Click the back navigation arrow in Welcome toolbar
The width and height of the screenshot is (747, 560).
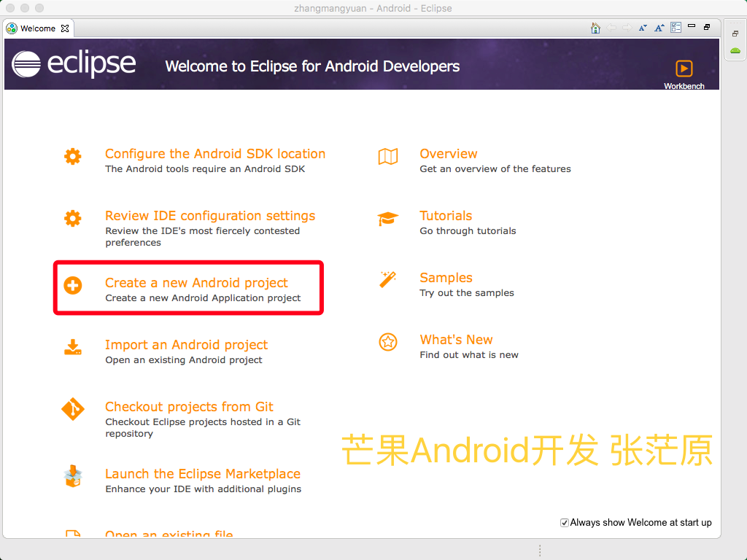611,28
